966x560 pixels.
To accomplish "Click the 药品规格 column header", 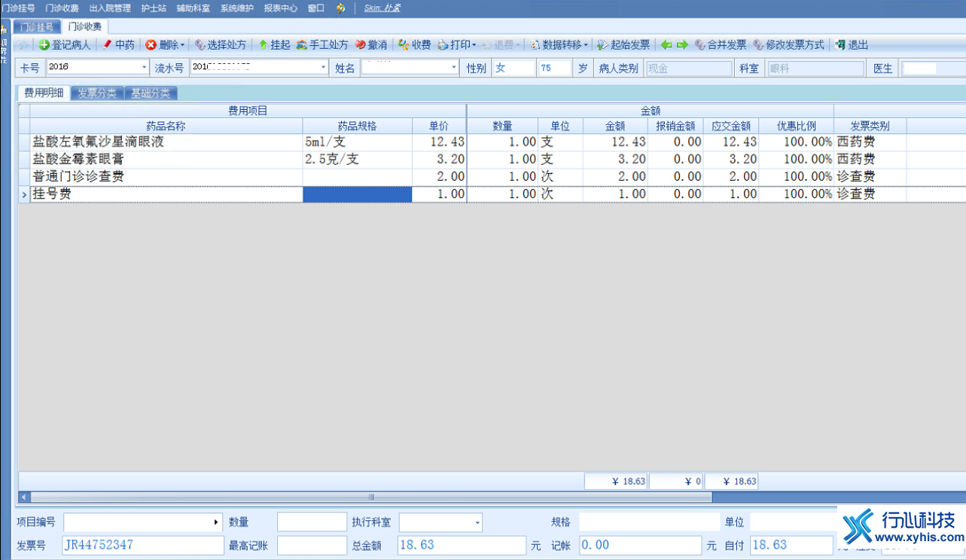I will click(358, 126).
